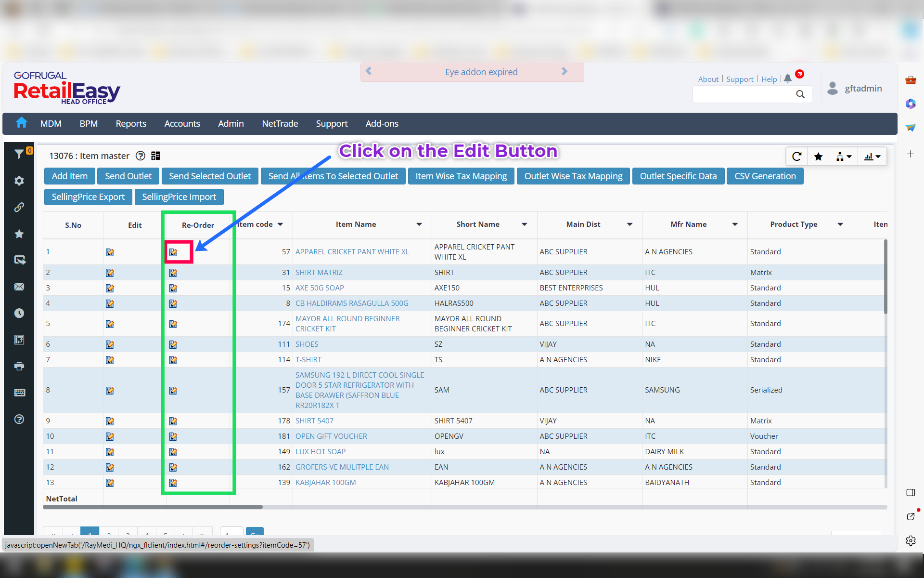Click Edit icon for SHIRT MATRIZ row
The height and width of the screenshot is (578, 924).
tap(110, 273)
